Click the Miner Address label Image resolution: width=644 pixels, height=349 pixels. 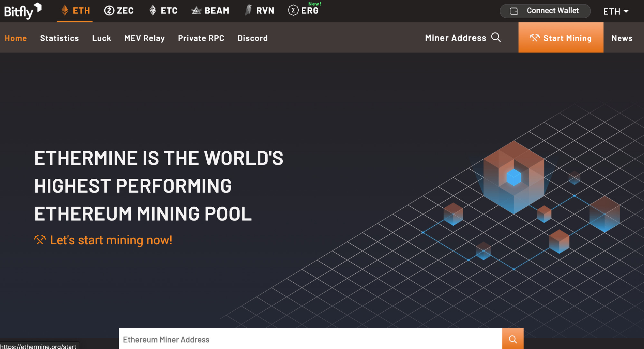[456, 38]
